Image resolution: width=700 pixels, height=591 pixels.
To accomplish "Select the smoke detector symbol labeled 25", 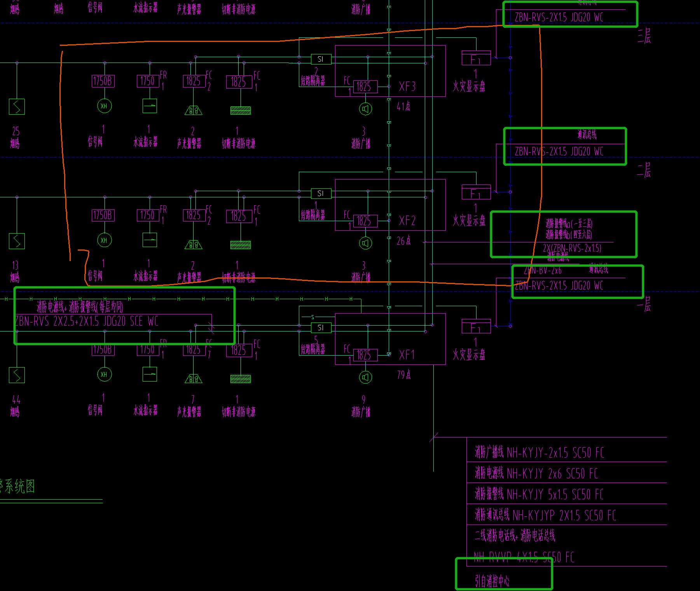I will (17, 106).
